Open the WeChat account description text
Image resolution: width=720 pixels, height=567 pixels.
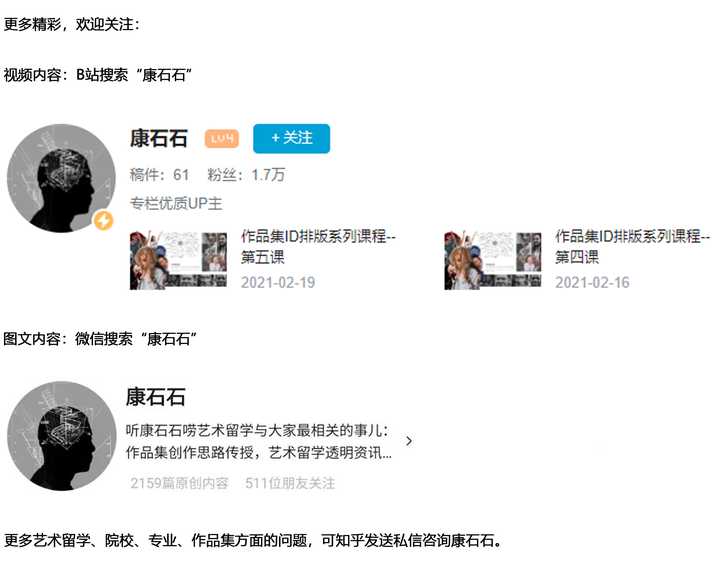point(259,442)
